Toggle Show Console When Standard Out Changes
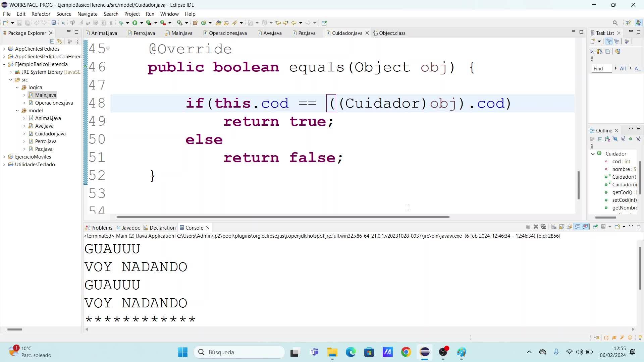The height and width of the screenshot is (362, 644). (577, 227)
